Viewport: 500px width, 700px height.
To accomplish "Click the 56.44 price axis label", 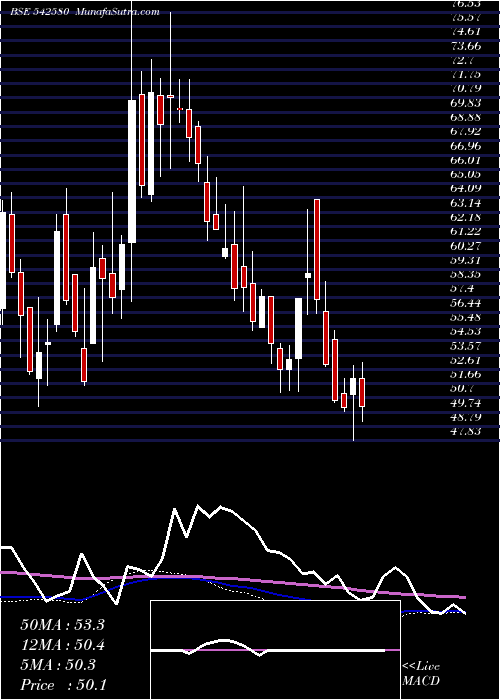I will pos(467,303).
